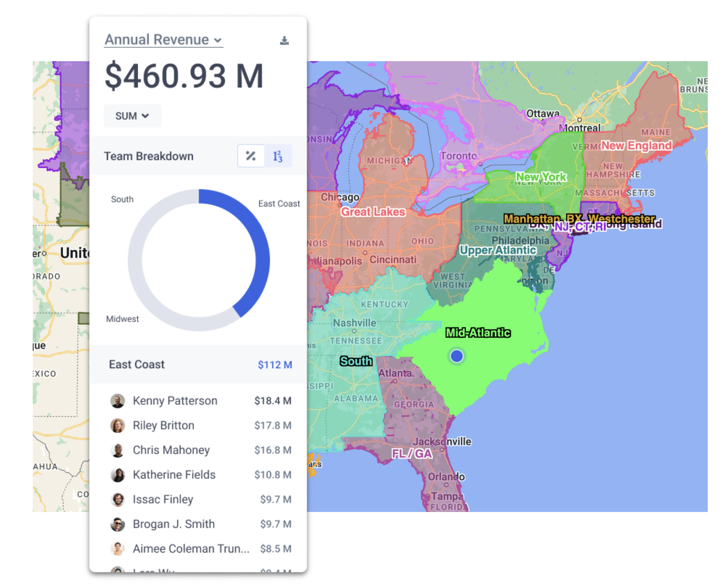The width and height of the screenshot is (728, 587).
Task: Click the $18.4 M revenue value
Action: pyautogui.click(x=273, y=401)
